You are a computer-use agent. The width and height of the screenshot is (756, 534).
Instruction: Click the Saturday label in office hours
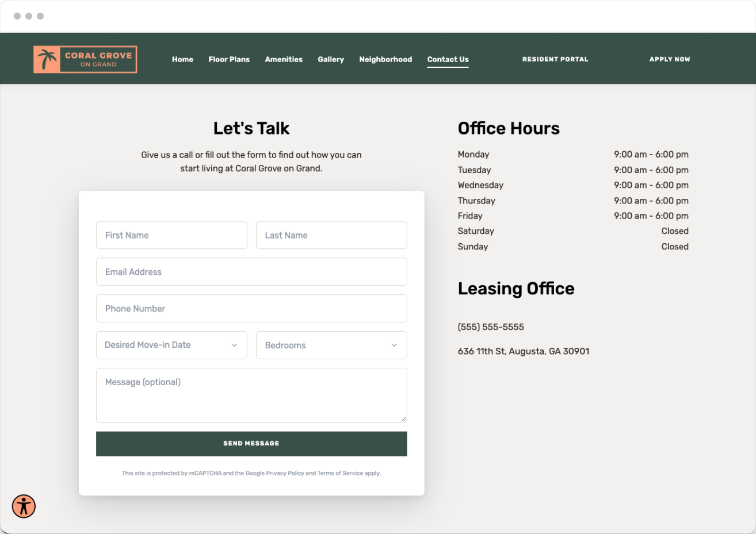click(x=476, y=231)
